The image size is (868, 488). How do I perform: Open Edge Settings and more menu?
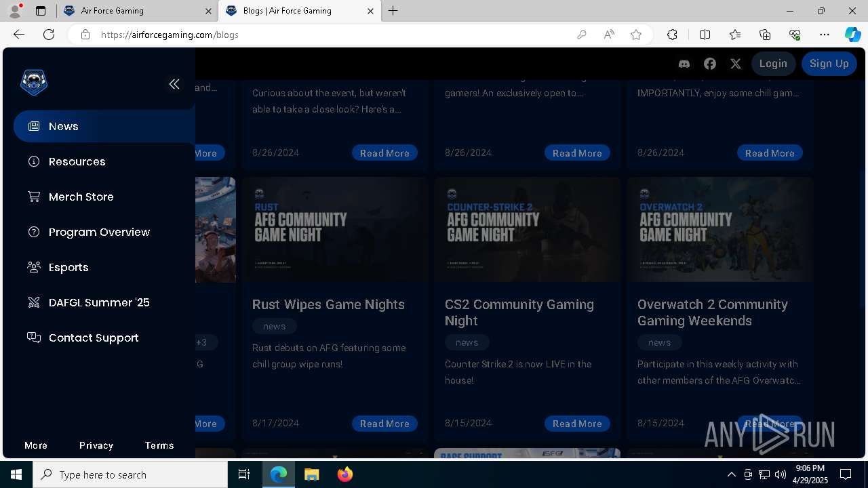click(x=825, y=35)
